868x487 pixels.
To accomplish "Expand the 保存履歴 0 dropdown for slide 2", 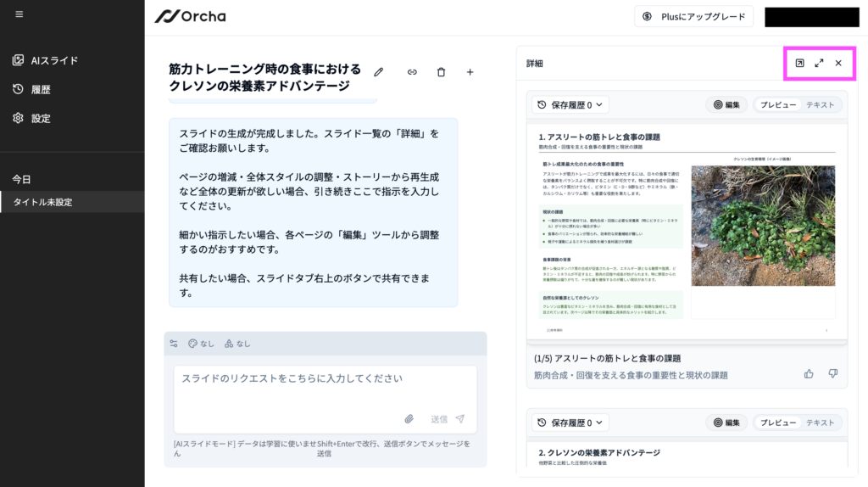I will (570, 423).
